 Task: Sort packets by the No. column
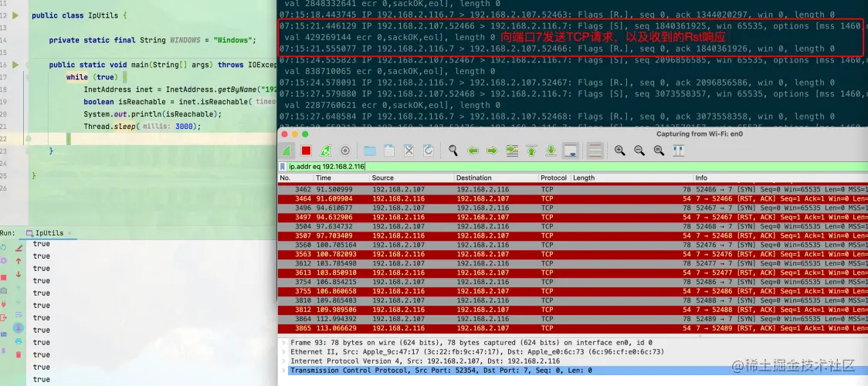[x=296, y=178]
